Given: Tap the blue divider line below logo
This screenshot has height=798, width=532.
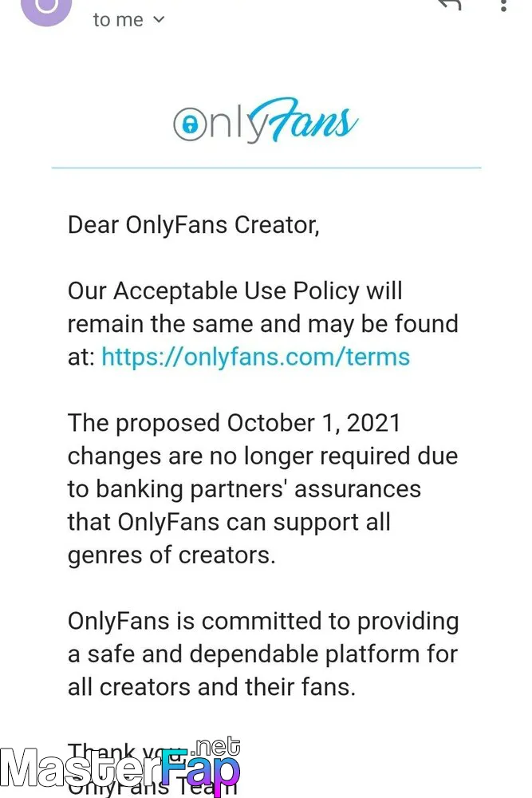Looking at the screenshot, I should tap(266, 168).
